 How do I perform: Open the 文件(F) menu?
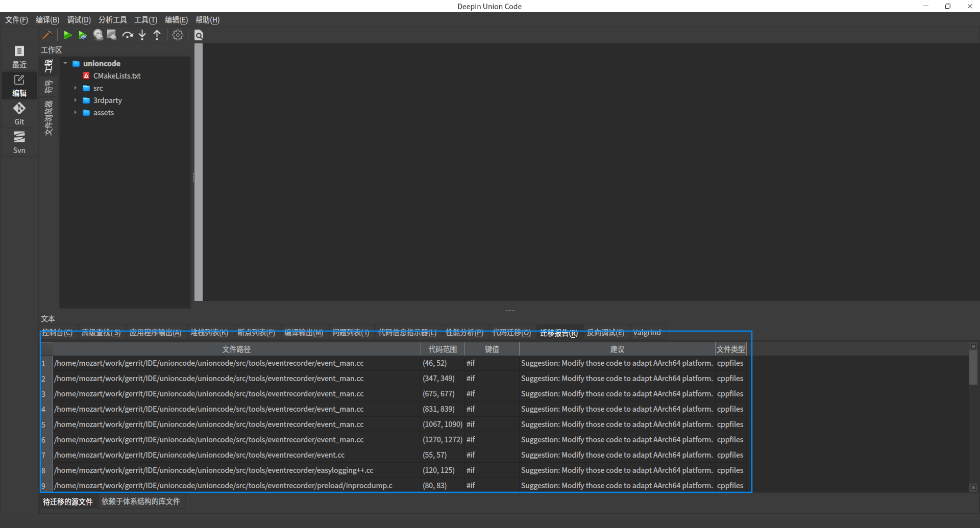(x=16, y=20)
